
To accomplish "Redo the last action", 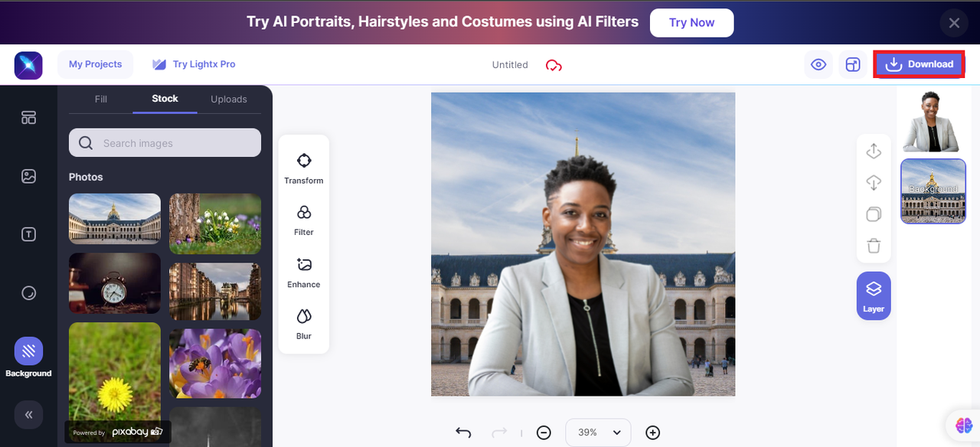I will [x=500, y=432].
